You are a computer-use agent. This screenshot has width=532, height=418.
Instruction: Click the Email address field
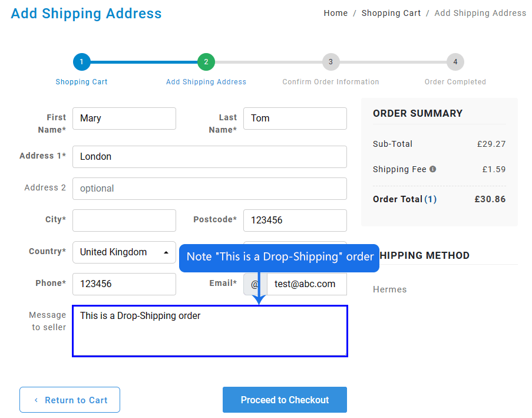click(306, 284)
